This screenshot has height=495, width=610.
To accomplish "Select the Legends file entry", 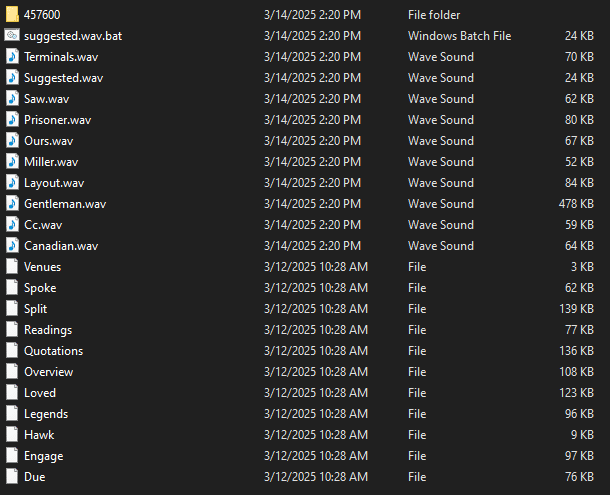I will click(46, 414).
